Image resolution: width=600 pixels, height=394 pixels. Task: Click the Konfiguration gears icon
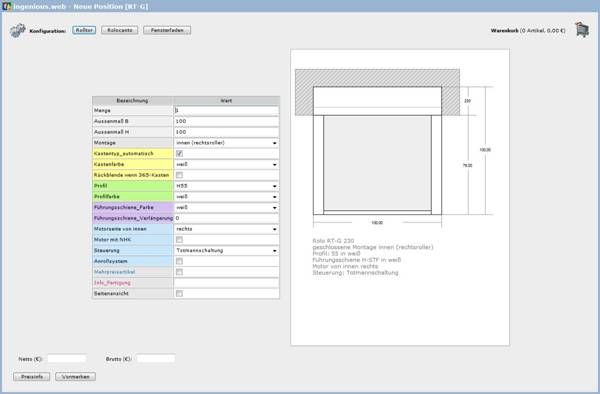tap(18, 30)
